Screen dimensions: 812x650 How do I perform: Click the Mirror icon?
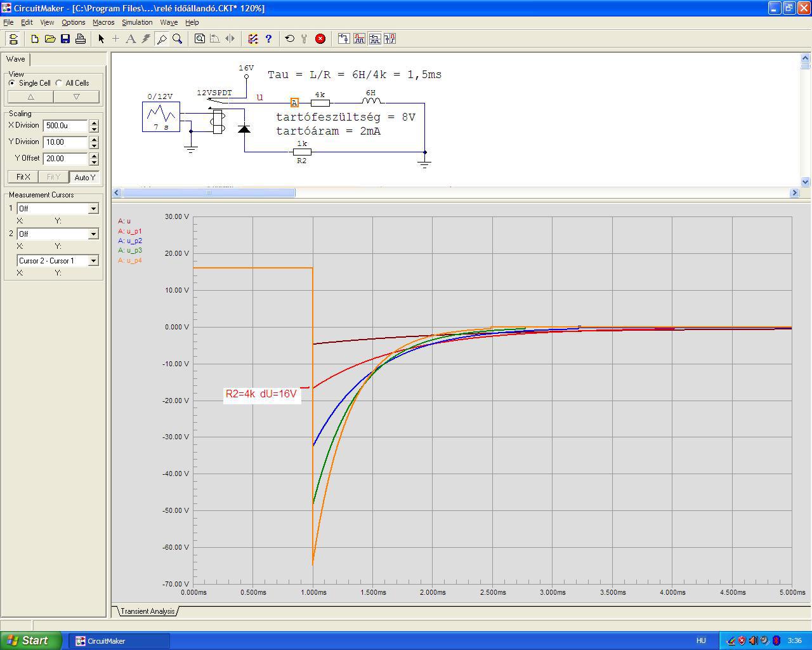coord(230,39)
